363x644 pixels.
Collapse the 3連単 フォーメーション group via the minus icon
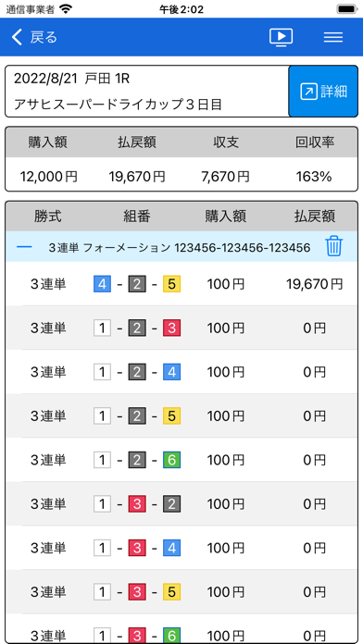coord(25,247)
